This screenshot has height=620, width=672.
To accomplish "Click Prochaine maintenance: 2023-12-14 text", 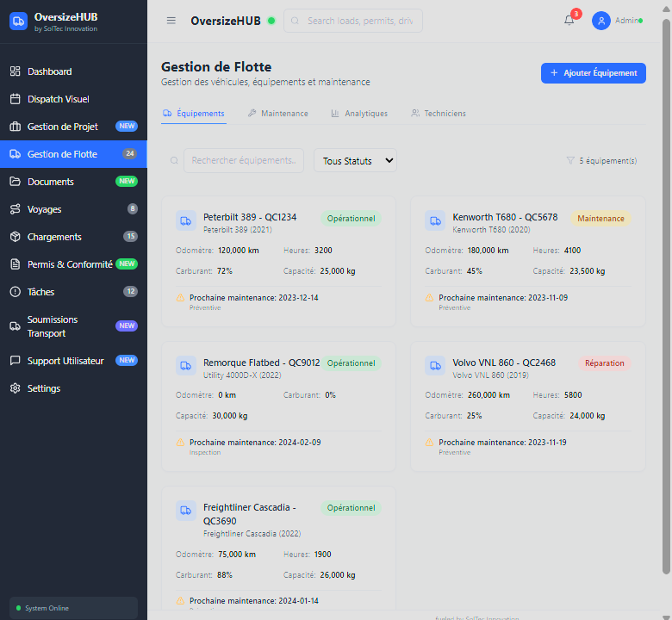I will (253, 297).
